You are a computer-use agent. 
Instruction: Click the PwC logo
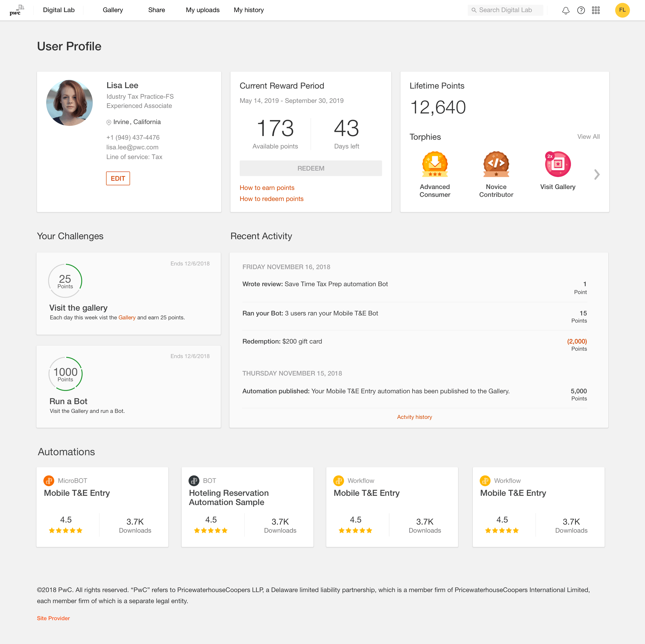(16, 10)
